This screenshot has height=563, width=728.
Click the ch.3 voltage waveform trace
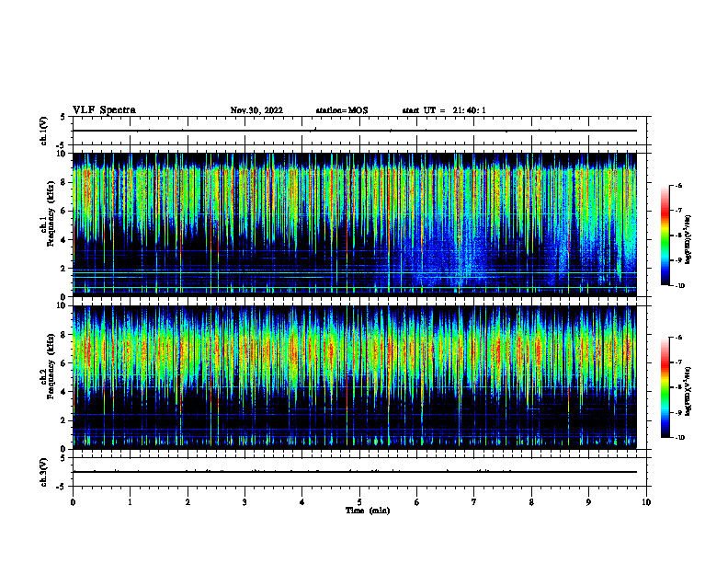355,472
